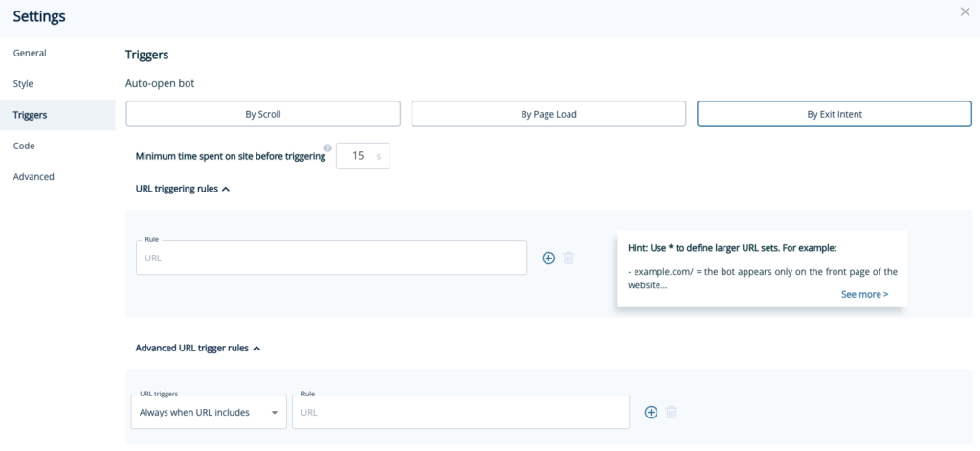Add a new URL triggering rule with plus icon
Viewport: 980px width, 451px height.
[x=548, y=258]
